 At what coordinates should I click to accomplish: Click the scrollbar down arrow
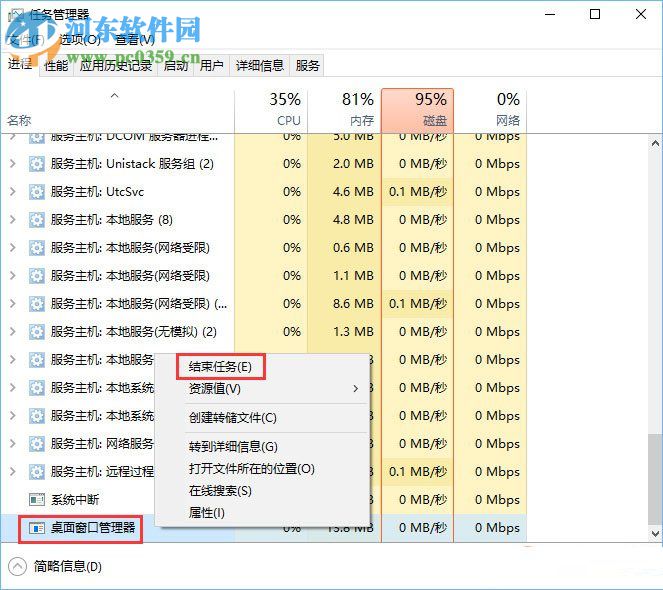(x=655, y=534)
